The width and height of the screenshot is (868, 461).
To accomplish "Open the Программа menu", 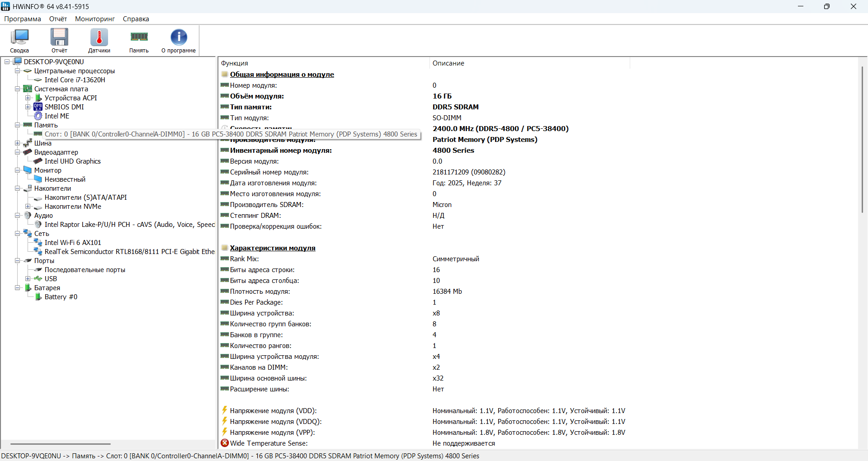I will 23,19.
